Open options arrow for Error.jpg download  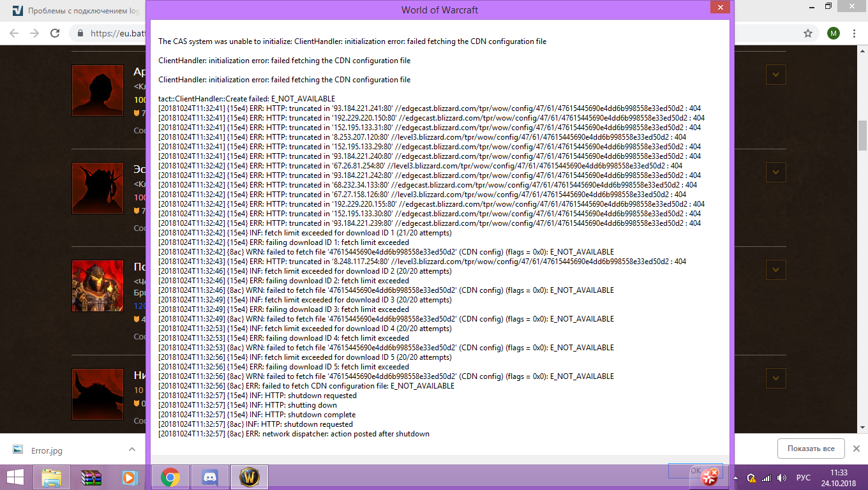132,449
